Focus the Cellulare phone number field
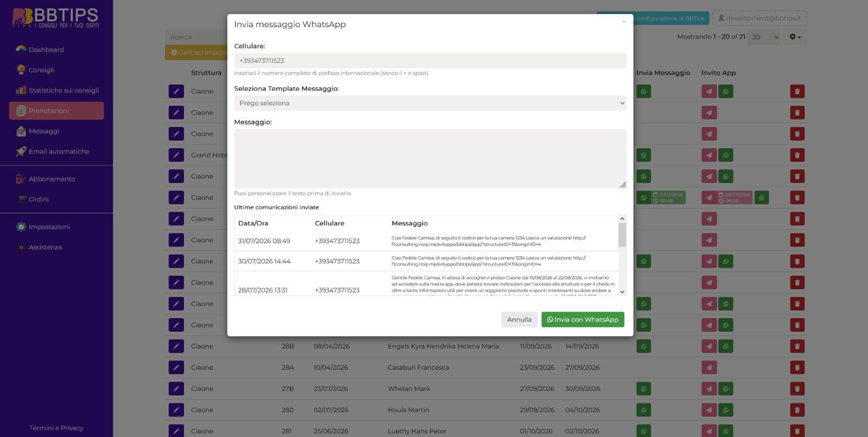The width and height of the screenshot is (868, 437). [x=430, y=61]
